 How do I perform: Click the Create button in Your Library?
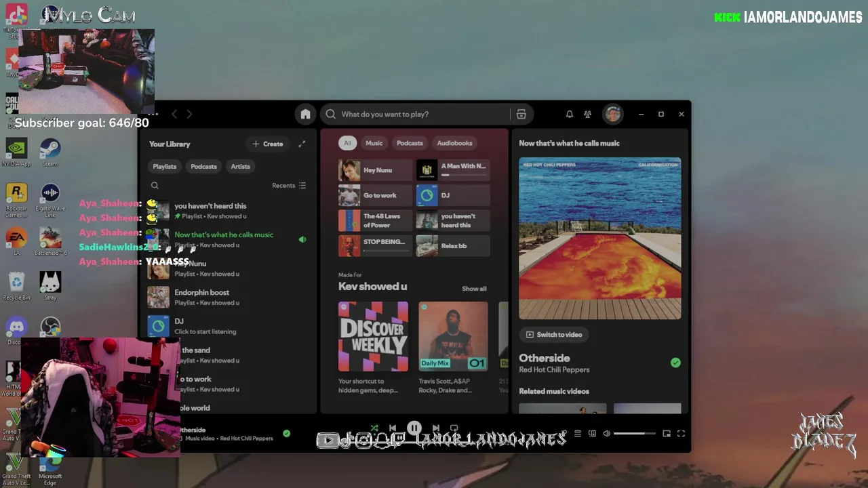268,144
